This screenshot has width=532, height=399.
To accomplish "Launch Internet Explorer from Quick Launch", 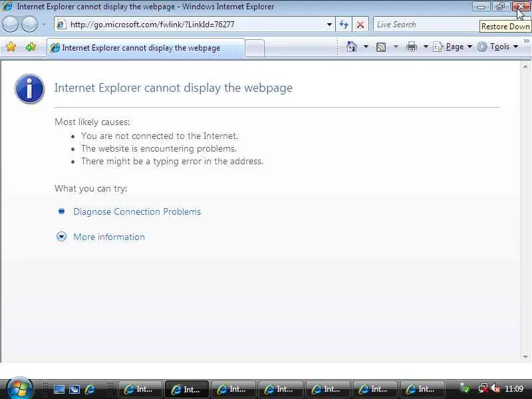I will [90, 389].
